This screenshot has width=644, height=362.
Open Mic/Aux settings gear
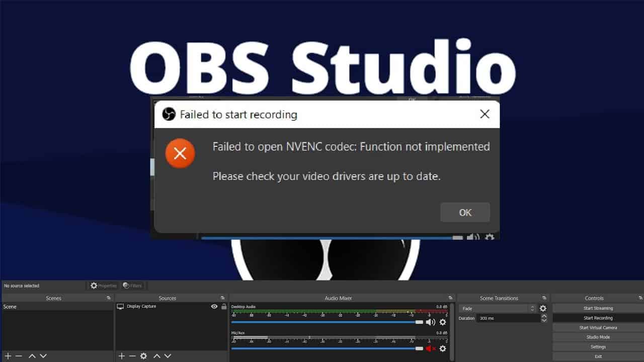click(443, 348)
